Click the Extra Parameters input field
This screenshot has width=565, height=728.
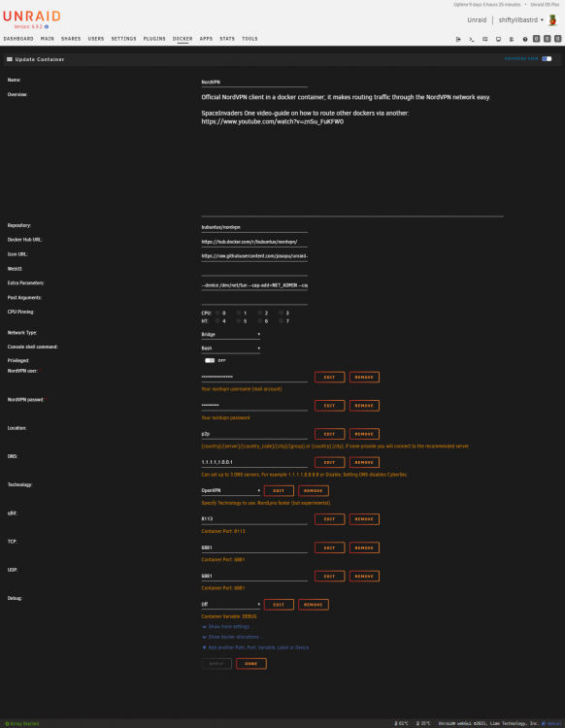point(254,285)
